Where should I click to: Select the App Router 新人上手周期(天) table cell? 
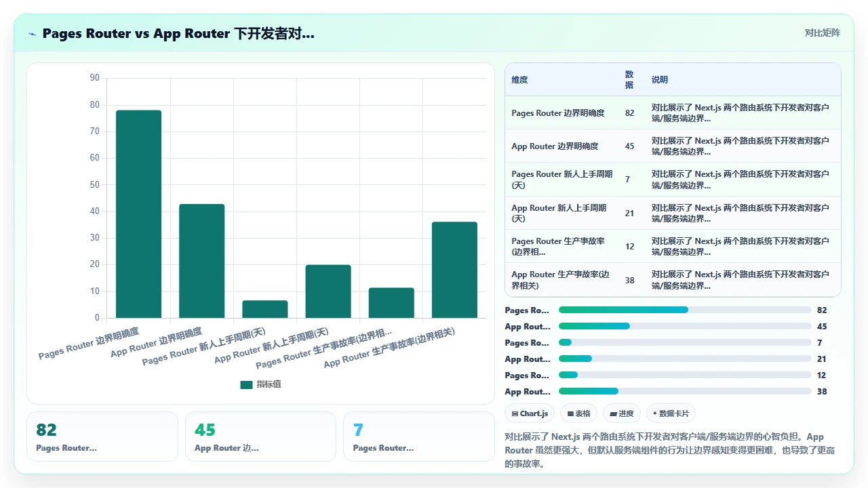pyautogui.click(x=562, y=213)
